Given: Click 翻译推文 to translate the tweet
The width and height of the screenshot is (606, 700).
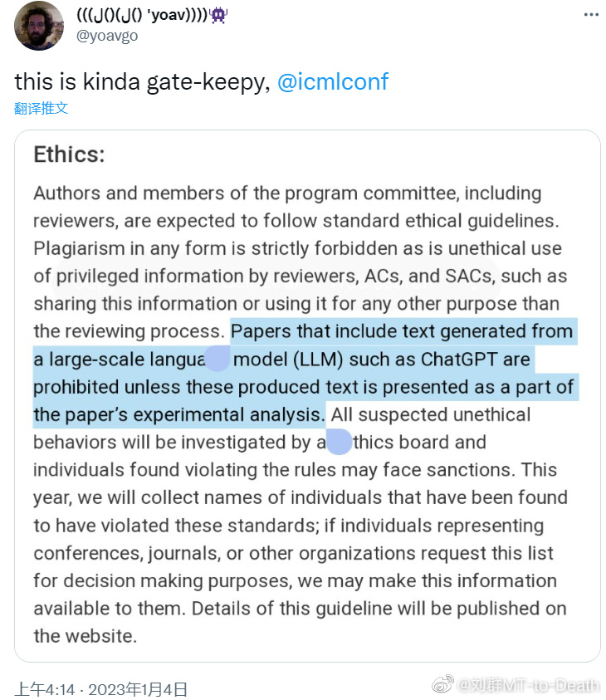Looking at the screenshot, I should click(x=41, y=108).
